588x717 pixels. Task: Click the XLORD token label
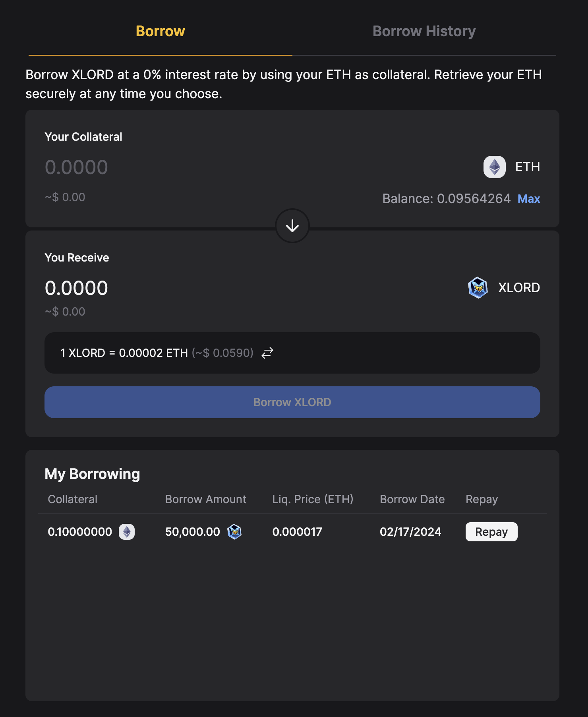click(x=519, y=287)
